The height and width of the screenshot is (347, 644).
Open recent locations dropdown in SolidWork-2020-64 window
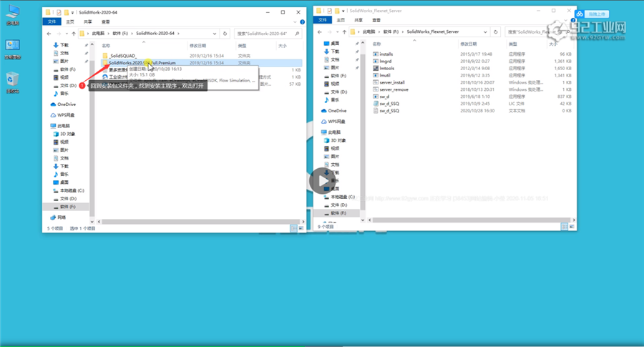67,34
